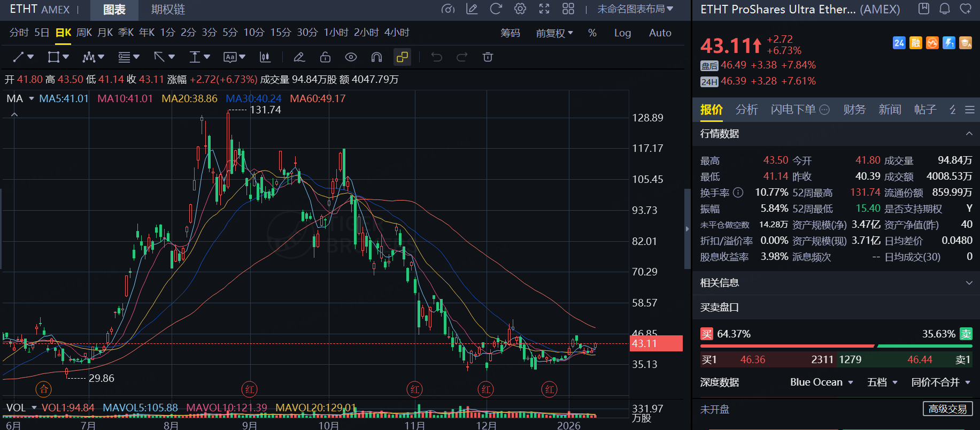980x430 pixels.
Task: Delete all drawings with trash icon
Action: tap(488, 57)
